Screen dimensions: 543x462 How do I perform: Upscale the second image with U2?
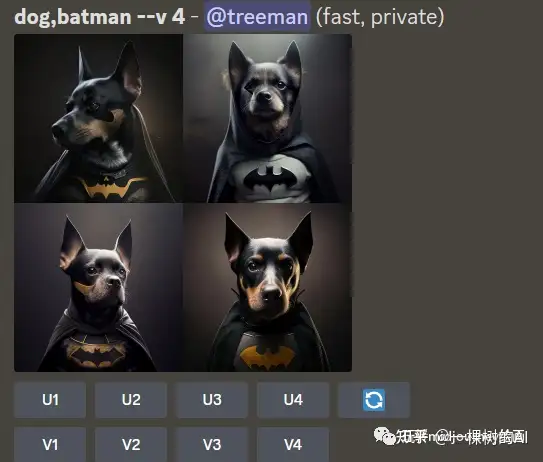(131, 400)
